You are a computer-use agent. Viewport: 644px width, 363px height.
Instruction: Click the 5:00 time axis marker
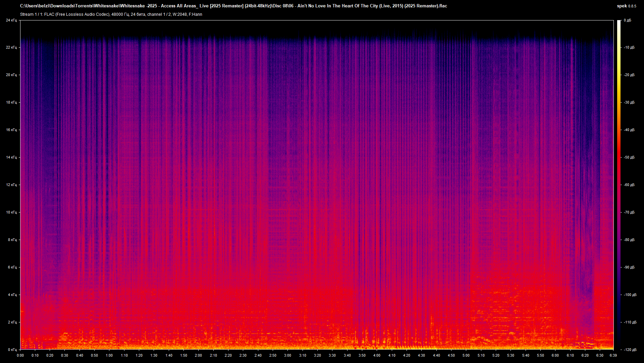point(466,355)
